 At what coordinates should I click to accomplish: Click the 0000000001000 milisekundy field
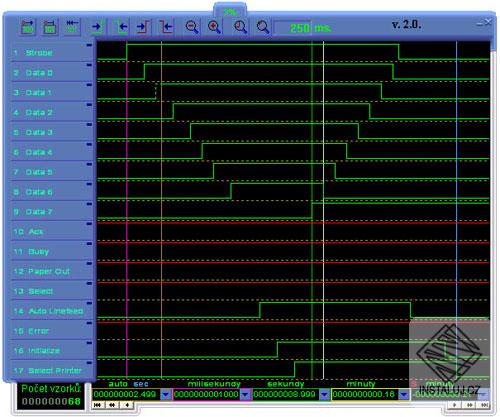click(x=207, y=395)
